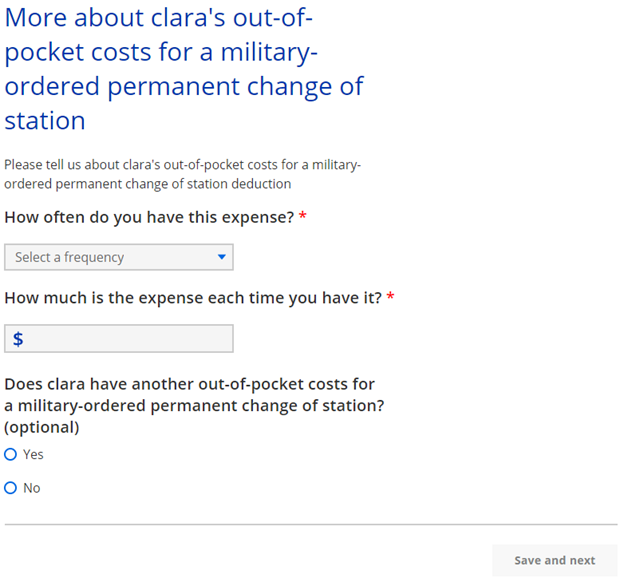Click the "How much is the expense" label
This screenshot has height=582, width=624.
(x=192, y=297)
